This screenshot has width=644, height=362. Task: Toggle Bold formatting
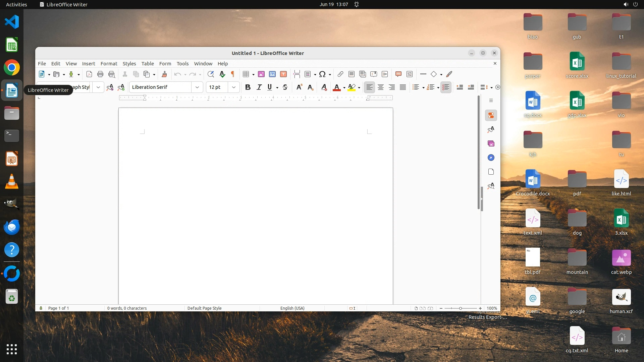(248, 87)
